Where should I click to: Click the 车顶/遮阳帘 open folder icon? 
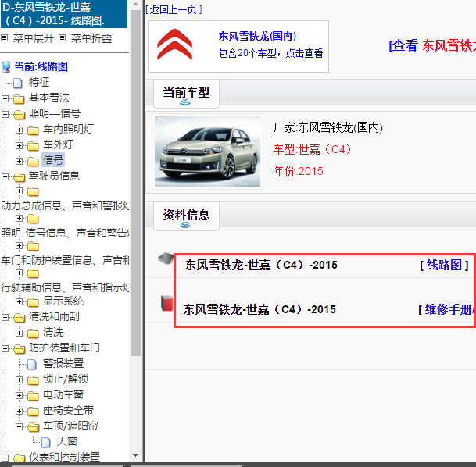33,426
